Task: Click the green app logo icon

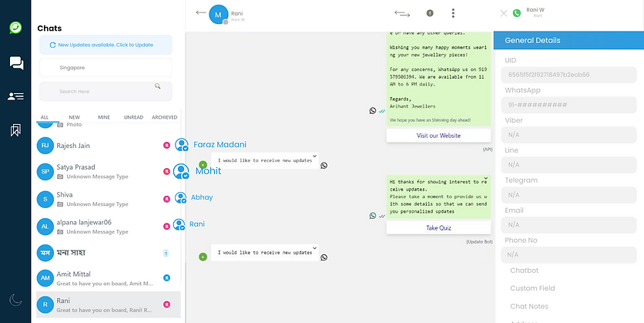Action: 15,28
